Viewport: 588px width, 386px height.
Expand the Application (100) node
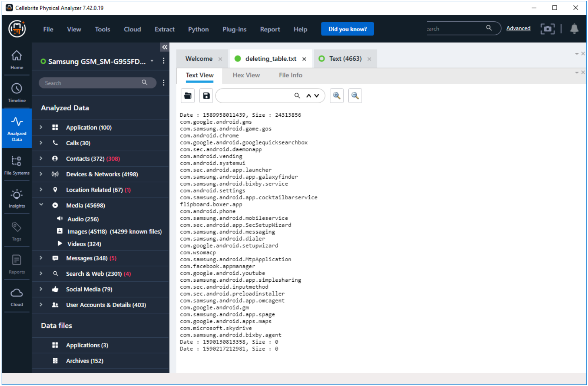(41, 127)
